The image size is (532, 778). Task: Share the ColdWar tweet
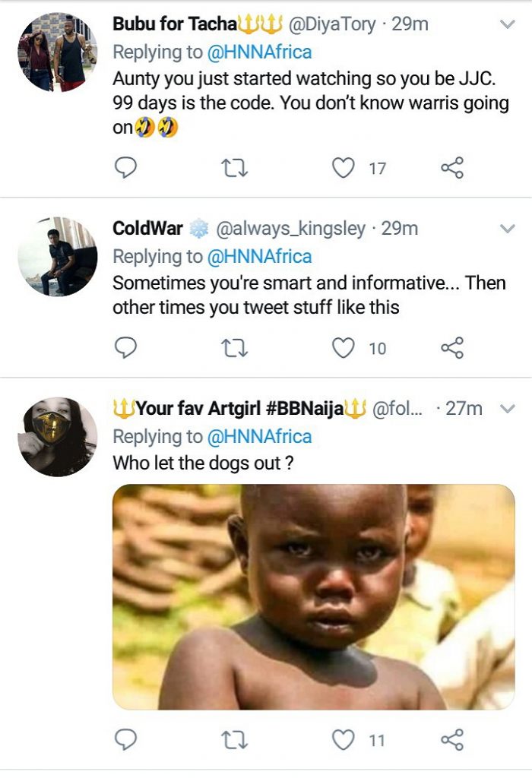click(x=451, y=348)
